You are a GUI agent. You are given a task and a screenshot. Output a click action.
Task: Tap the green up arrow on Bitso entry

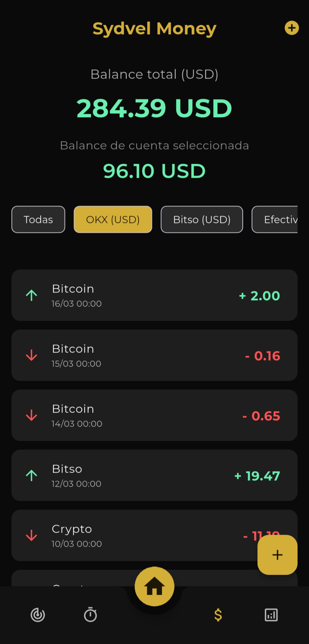click(x=31, y=475)
